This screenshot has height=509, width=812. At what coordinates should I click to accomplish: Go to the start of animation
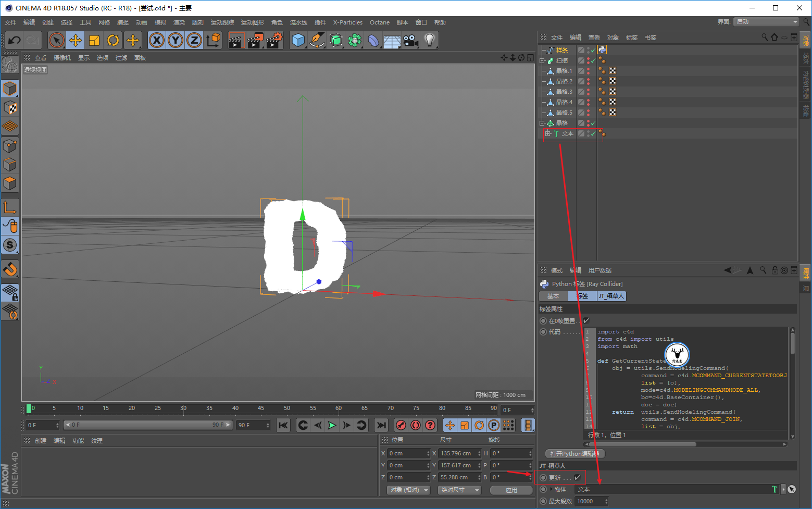click(283, 425)
